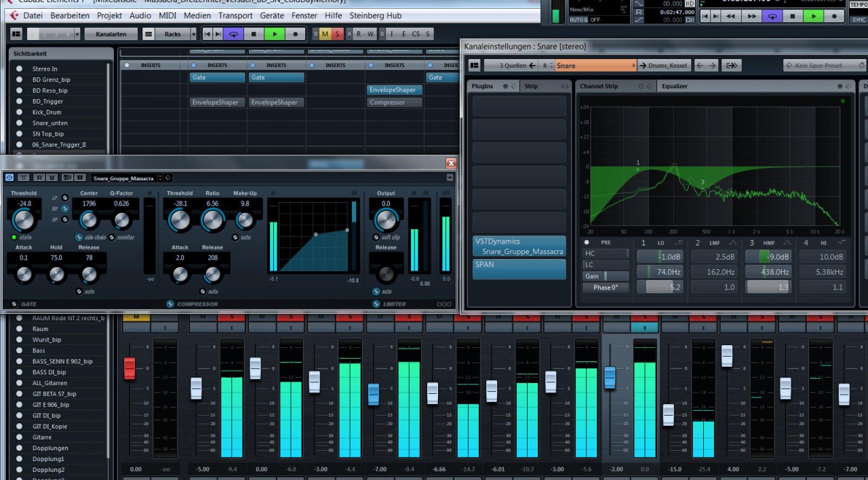Toggle global Read automation (R)
Image resolution: width=868 pixels, height=480 pixels.
[x=360, y=34]
